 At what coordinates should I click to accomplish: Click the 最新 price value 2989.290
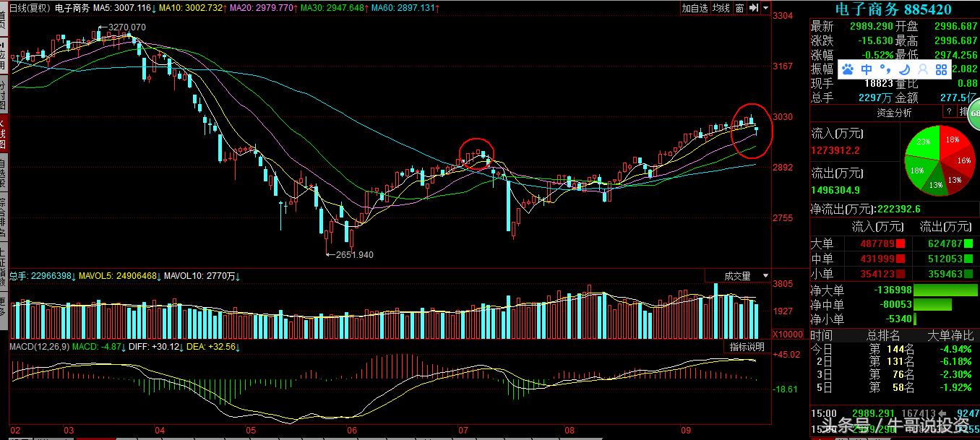click(x=872, y=26)
